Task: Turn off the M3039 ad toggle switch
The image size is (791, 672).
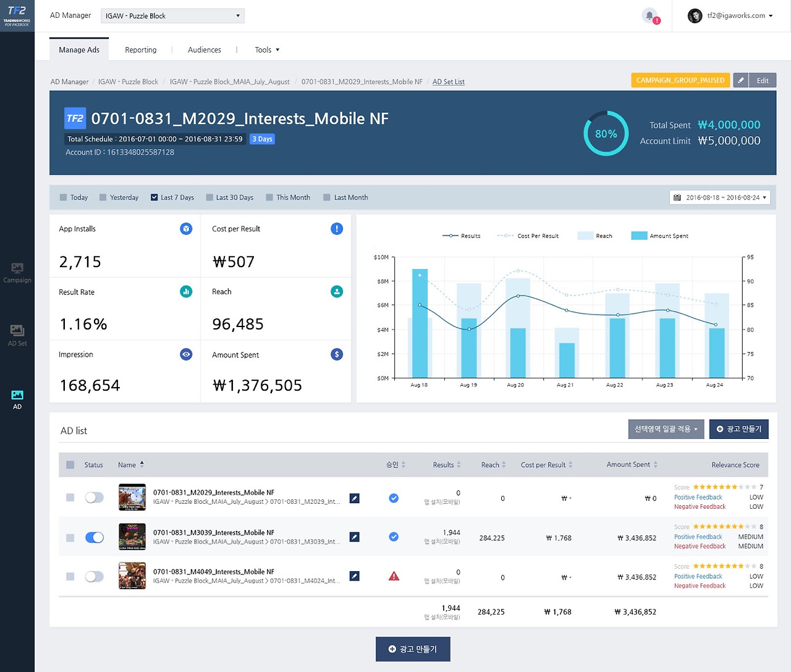Action: click(x=95, y=537)
